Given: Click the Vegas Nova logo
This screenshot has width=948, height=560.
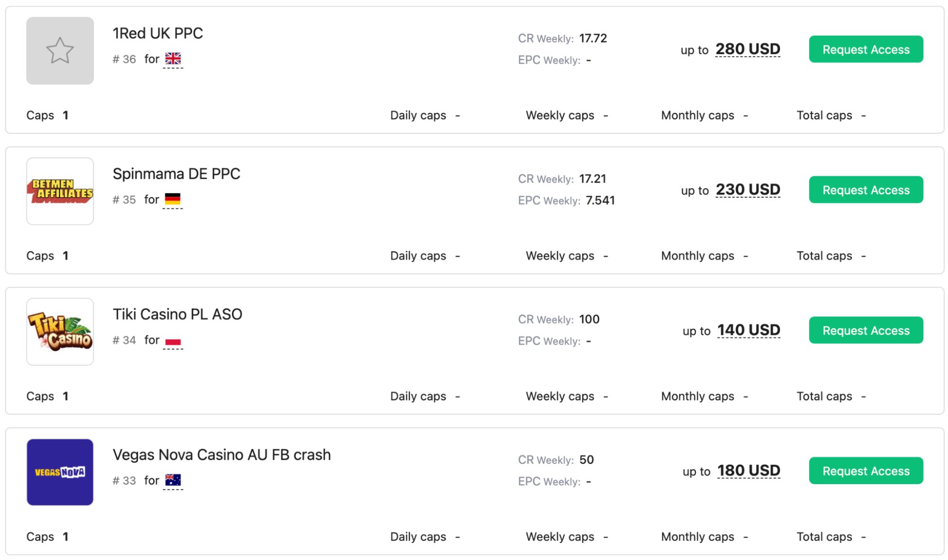Looking at the screenshot, I should (60, 472).
